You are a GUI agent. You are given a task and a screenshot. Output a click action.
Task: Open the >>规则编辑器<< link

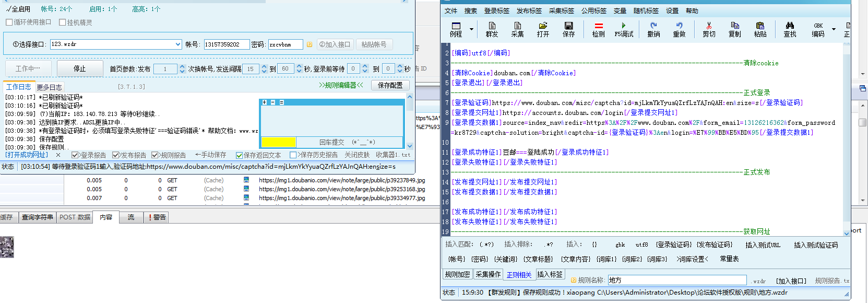click(341, 85)
